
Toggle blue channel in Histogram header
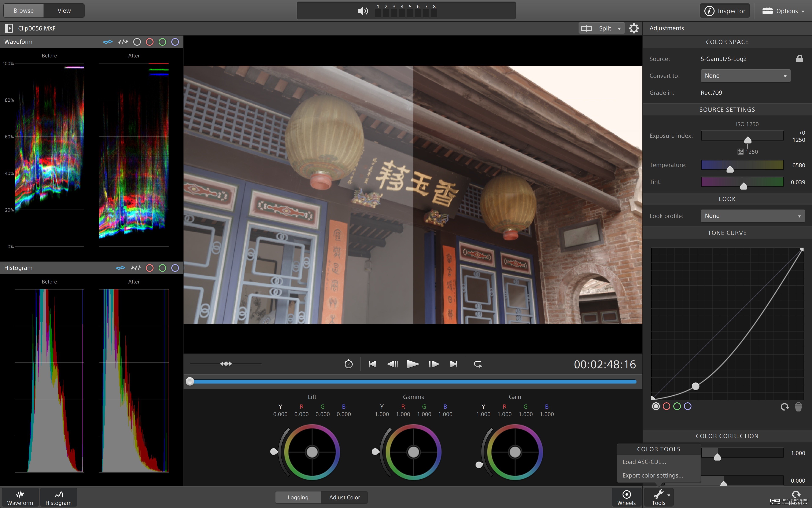175,268
